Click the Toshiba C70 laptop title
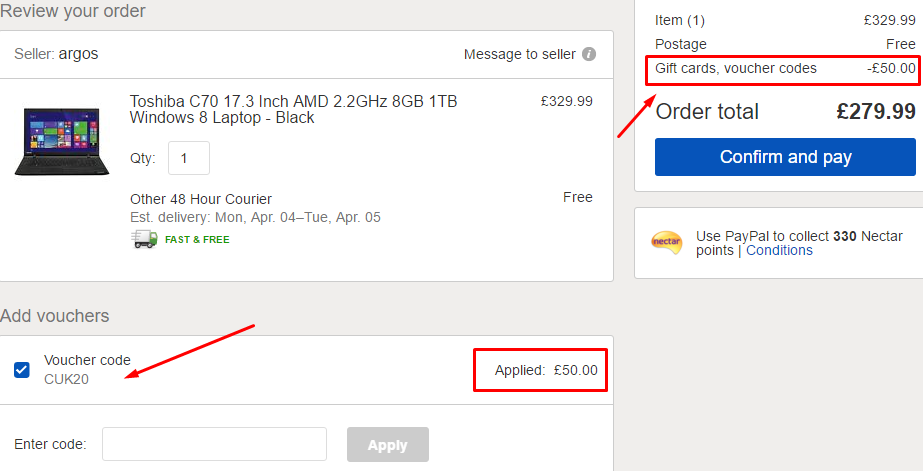Screen dimensions: 923x471 tap(294, 110)
